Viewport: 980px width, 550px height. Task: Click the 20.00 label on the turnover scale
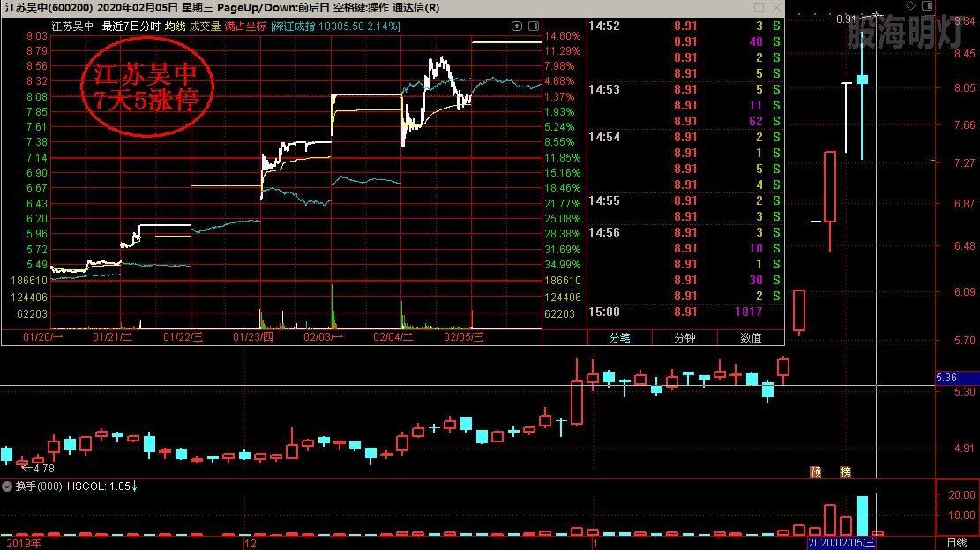(x=961, y=494)
